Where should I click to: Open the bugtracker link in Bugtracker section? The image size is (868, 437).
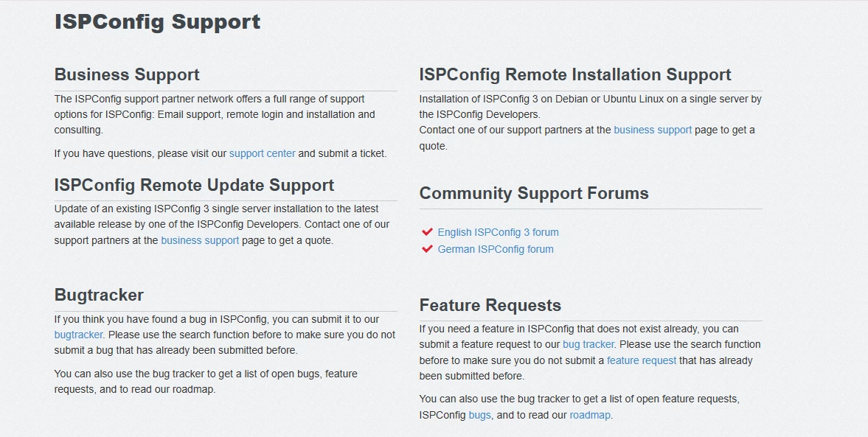[78, 335]
